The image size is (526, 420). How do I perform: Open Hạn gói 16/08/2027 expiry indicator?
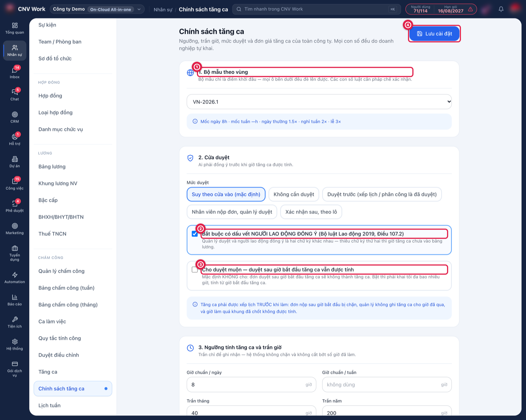tap(451, 9)
